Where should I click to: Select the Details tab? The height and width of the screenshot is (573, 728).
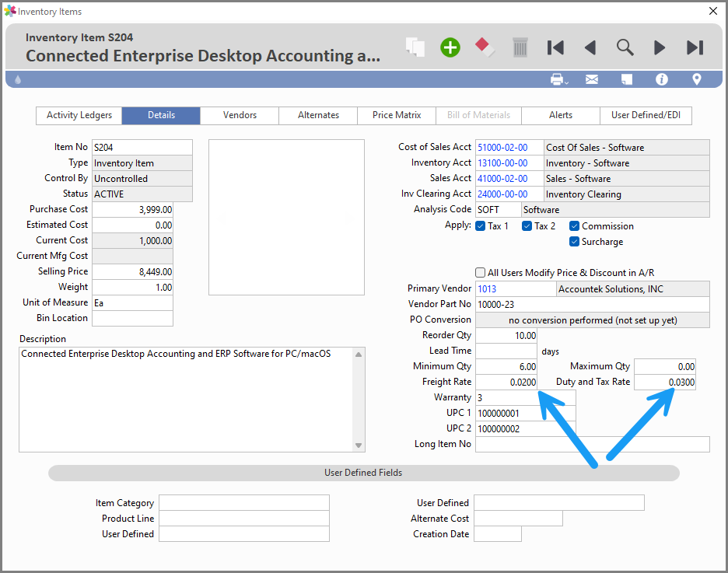point(161,116)
